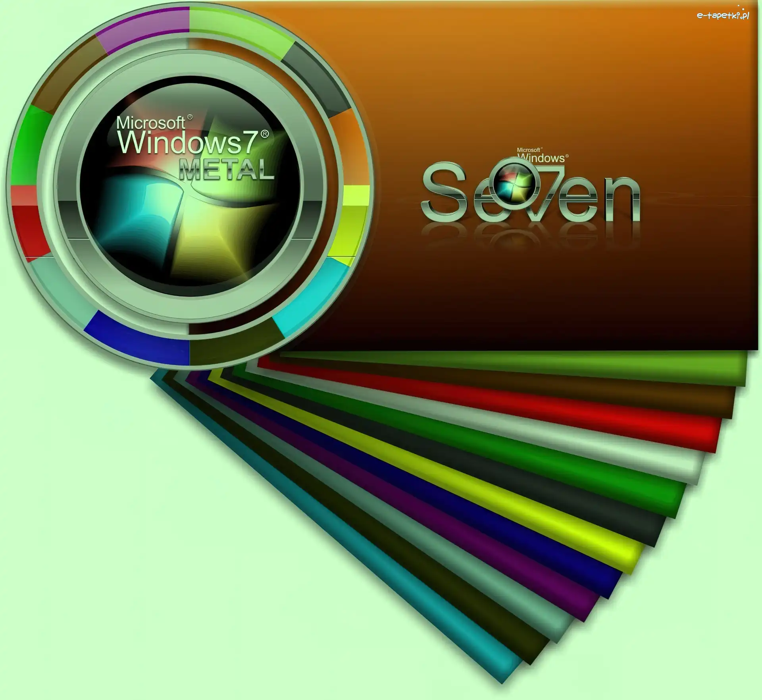Select the bright green segment on the ring's left
The height and width of the screenshot is (700, 762).
31,147
